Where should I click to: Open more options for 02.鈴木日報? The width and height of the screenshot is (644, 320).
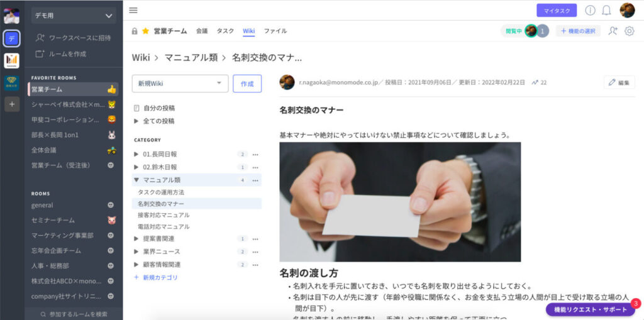[255, 168]
